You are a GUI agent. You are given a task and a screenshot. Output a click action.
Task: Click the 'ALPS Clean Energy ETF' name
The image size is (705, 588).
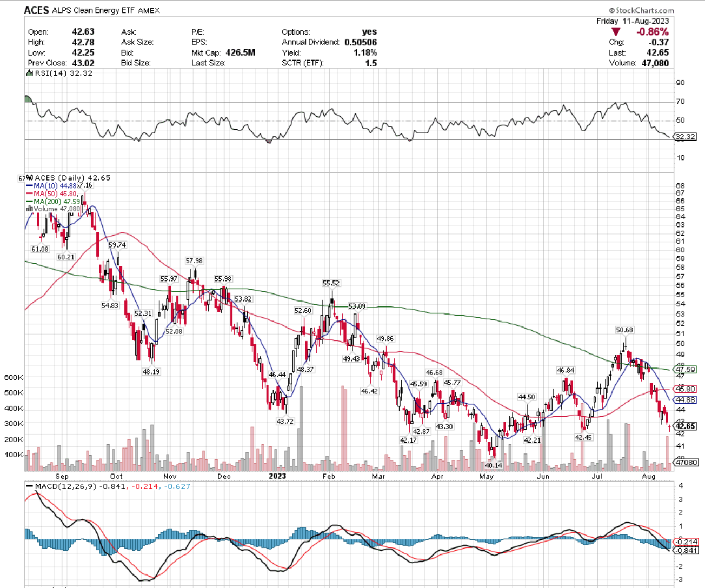[x=93, y=10]
